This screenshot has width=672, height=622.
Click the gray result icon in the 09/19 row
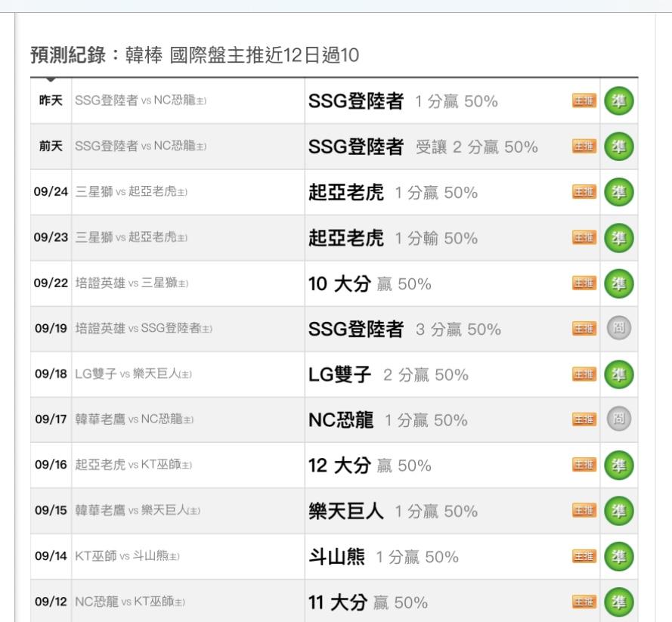tap(619, 328)
